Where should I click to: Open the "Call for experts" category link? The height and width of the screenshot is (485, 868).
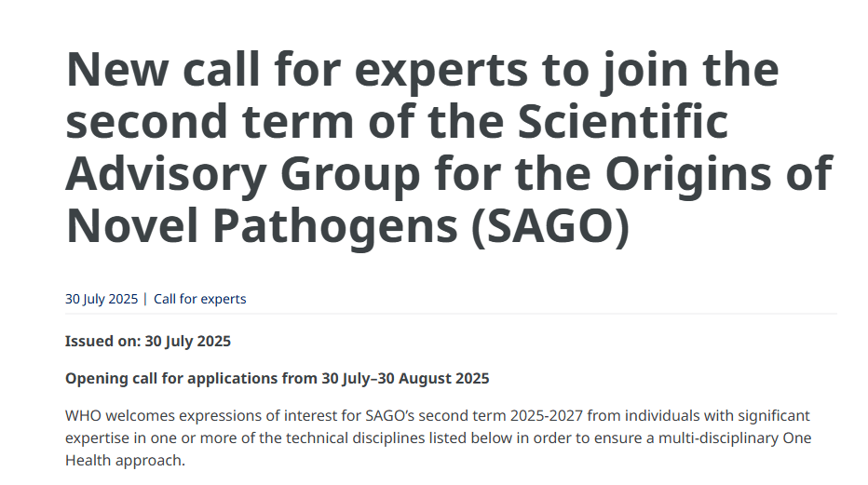200,299
